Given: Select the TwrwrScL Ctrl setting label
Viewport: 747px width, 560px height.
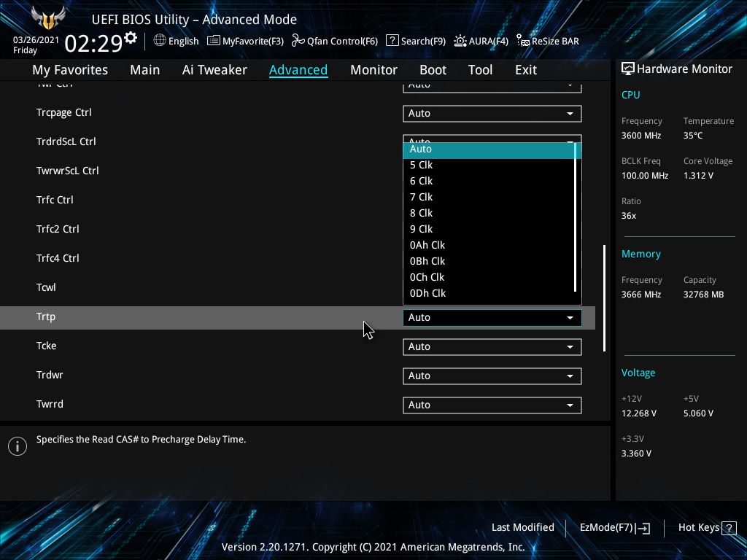Looking at the screenshot, I should 68,171.
